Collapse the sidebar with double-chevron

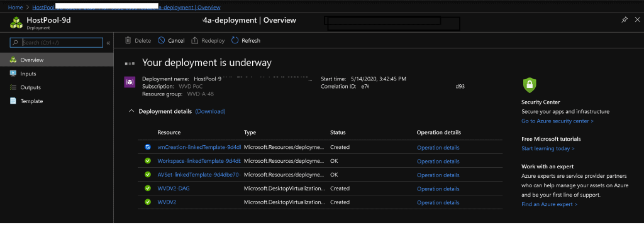[108, 43]
